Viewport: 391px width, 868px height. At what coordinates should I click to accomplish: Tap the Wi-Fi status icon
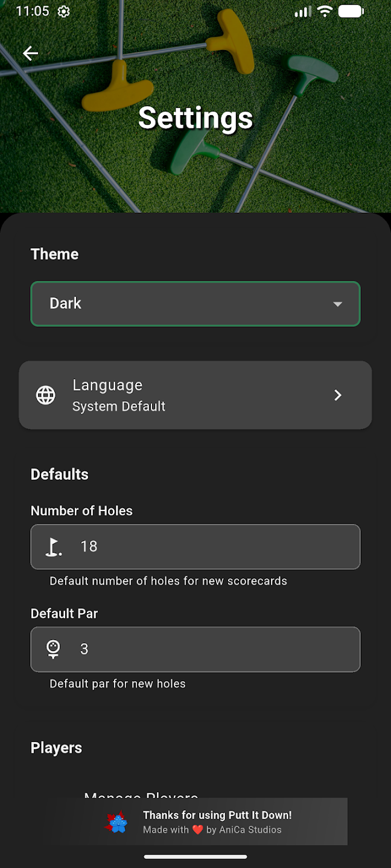click(x=325, y=11)
